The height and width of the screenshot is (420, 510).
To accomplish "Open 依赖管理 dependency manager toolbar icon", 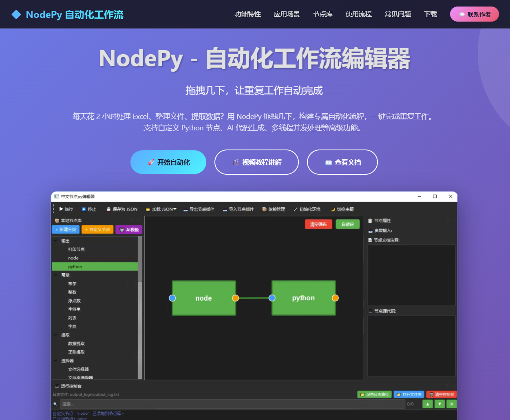I will pos(265,209).
